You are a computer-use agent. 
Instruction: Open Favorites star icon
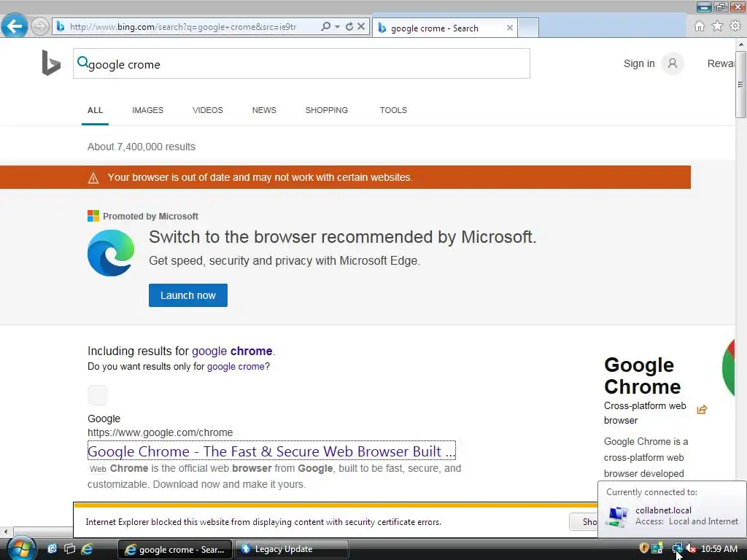718,26
